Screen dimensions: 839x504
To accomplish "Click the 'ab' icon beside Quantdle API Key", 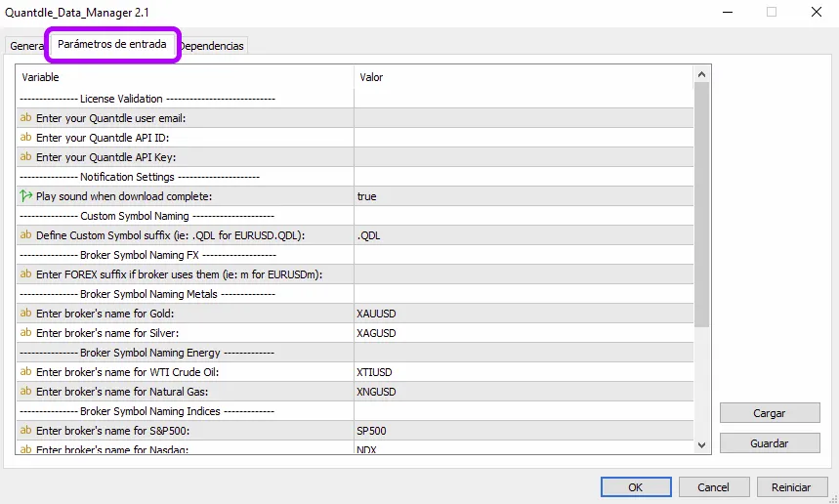I will (25, 156).
